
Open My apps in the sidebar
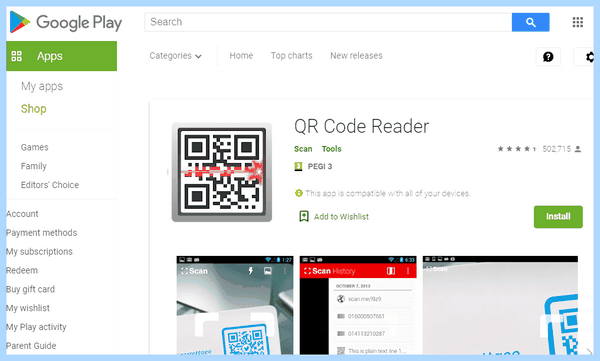coord(42,87)
